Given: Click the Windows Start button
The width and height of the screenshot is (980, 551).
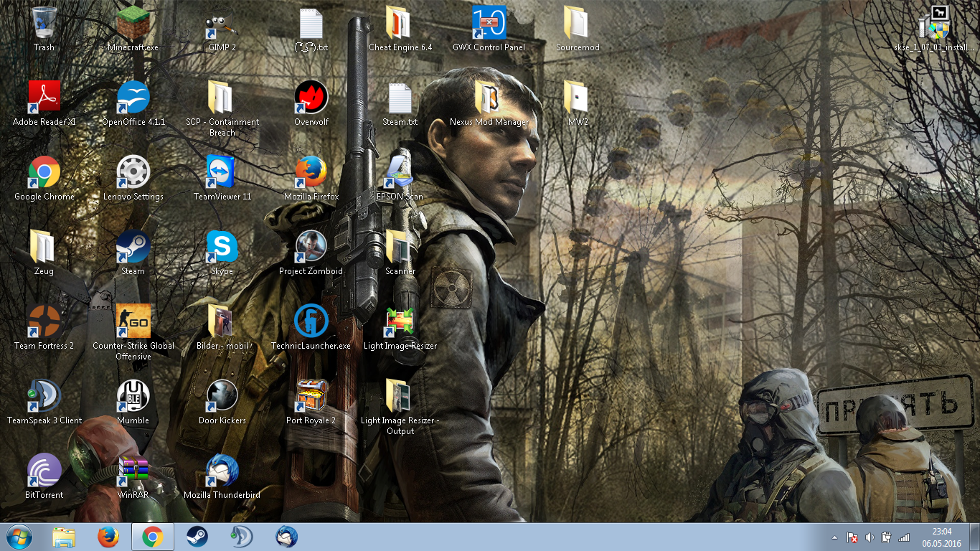Looking at the screenshot, I should 19,537.
